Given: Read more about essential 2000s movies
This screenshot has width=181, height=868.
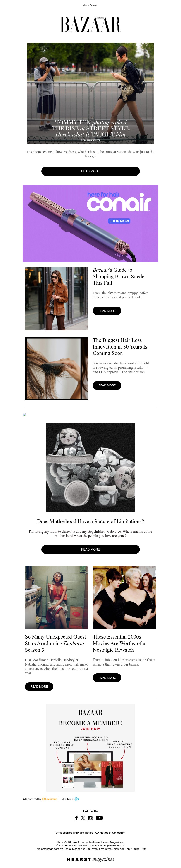Looking at the screenshot, I should 107,678.
